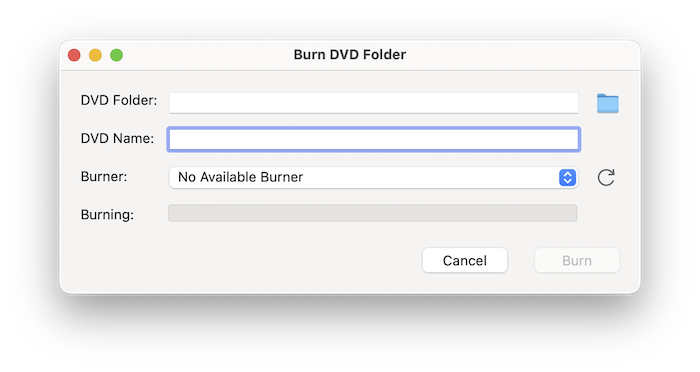Screen dimensions: 700x372
Task: Close the Burn DVD Folder window
Action: 74,55
